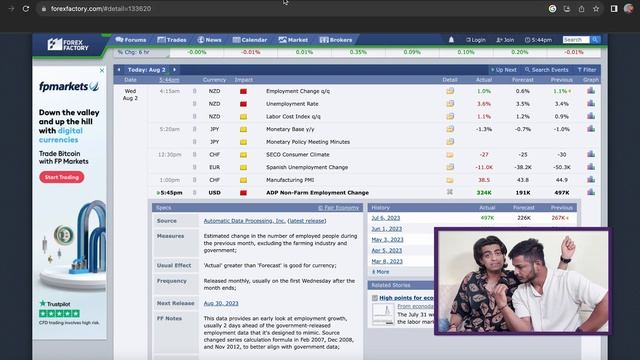The height and width of the screenshot is (360, 640).
Task: Open detail folder for Monetary Policy Meeting Minutes
Action: click(x=450, y=142)
